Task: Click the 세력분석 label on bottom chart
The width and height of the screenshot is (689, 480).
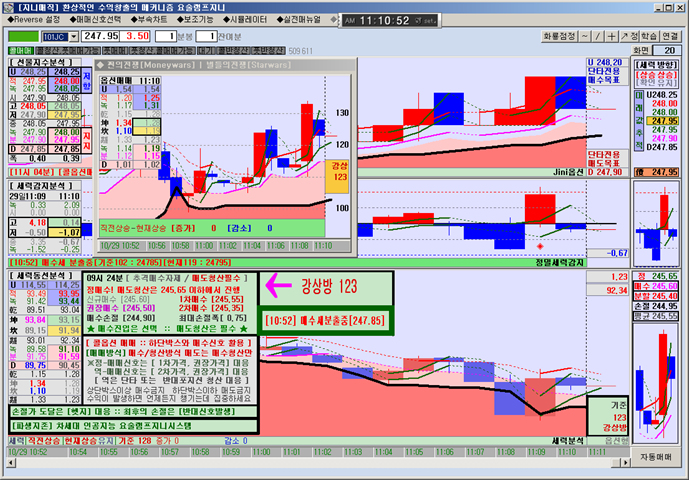Action: click(568, 440)
